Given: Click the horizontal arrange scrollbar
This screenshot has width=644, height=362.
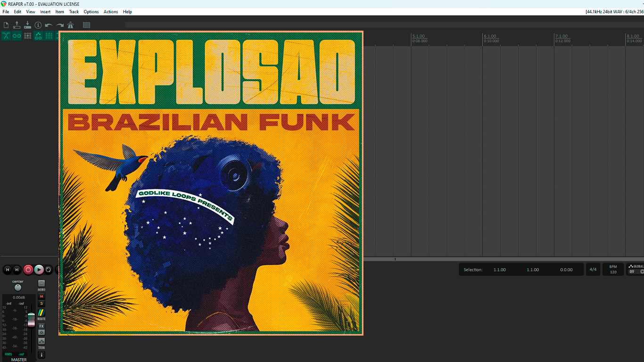Looking at the screenshot, I should (x=504, y=259).
